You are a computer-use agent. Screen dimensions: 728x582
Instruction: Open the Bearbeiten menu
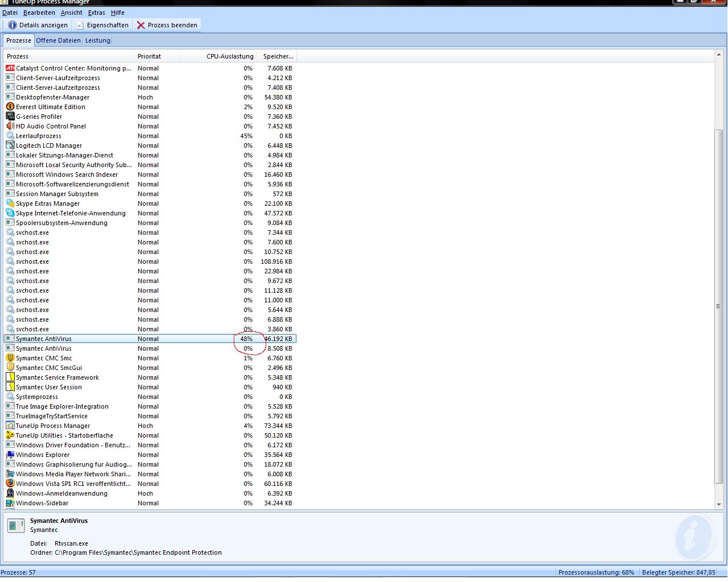[x=39, y=13]
